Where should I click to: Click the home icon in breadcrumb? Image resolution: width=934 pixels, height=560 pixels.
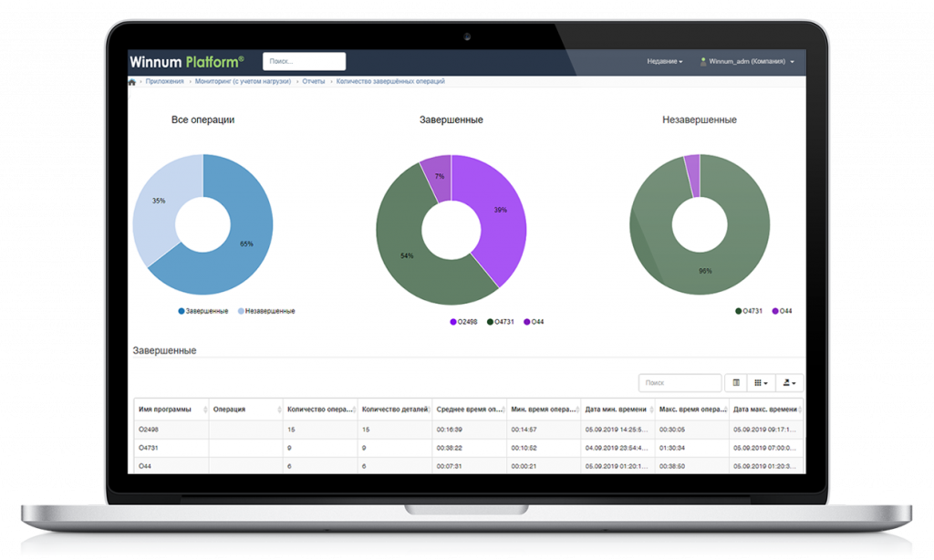coord(132,82)
